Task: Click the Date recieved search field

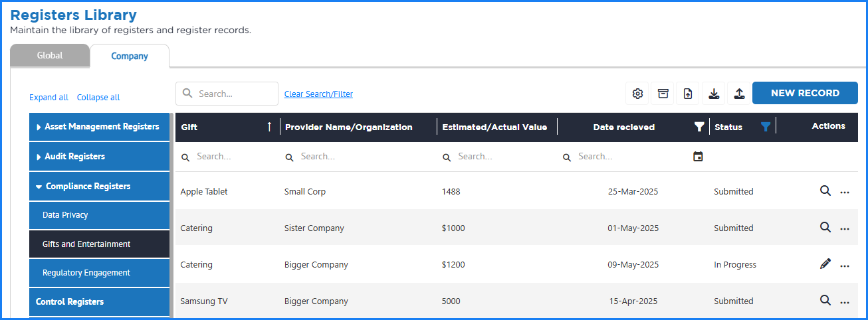Action: pos(625,157)
